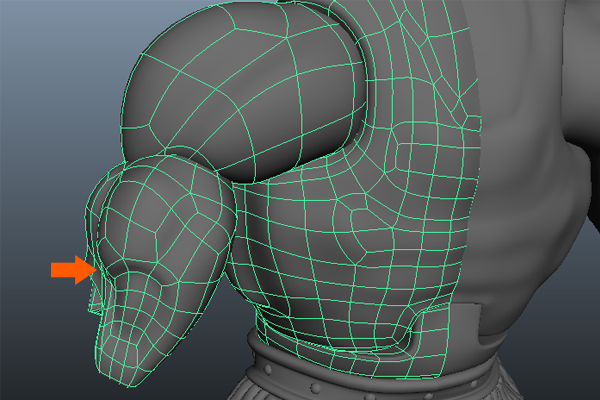Select the mesh edge at the arrow tip

click(96, 269)
